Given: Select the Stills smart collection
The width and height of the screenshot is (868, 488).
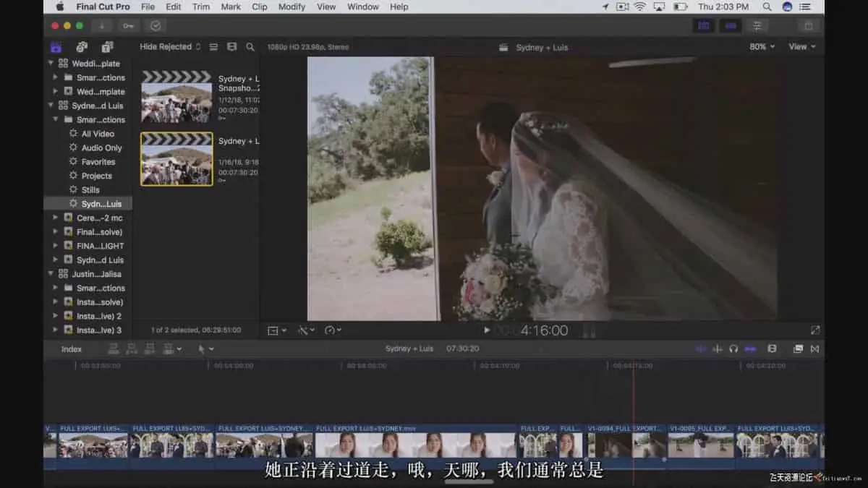Looking at the screenshot, I should pyautogui.click(x=92, y=189).
